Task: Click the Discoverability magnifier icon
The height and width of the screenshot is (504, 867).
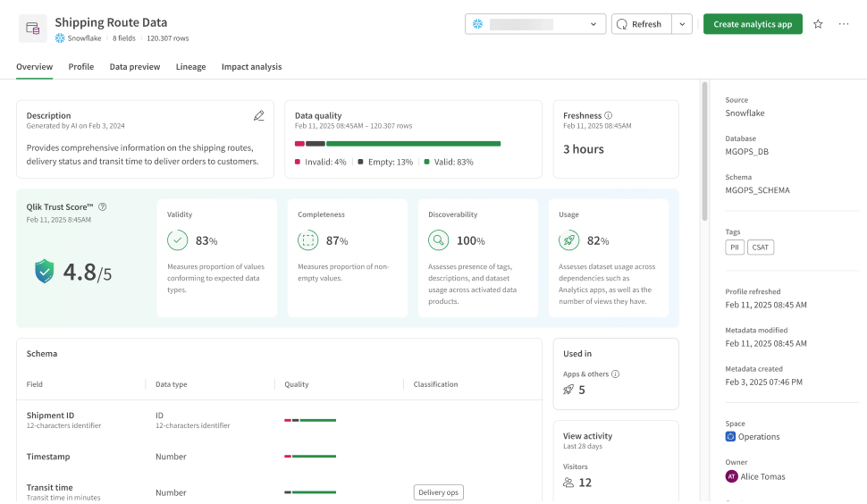Action: coord(438,240)
